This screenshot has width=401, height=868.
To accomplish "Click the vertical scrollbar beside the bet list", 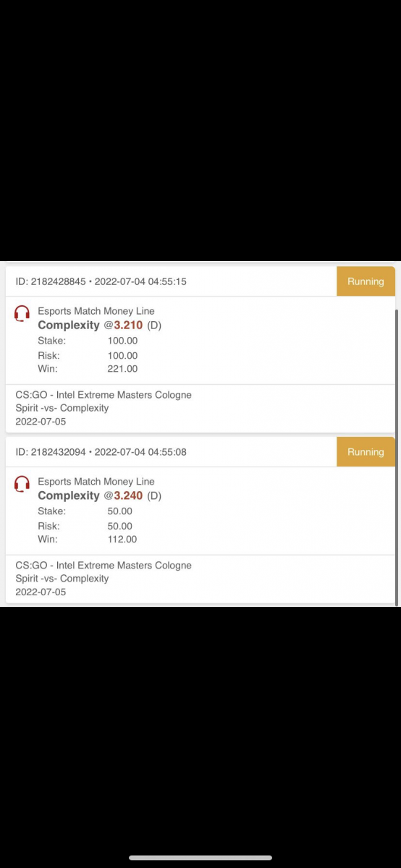I will [397, 456].
